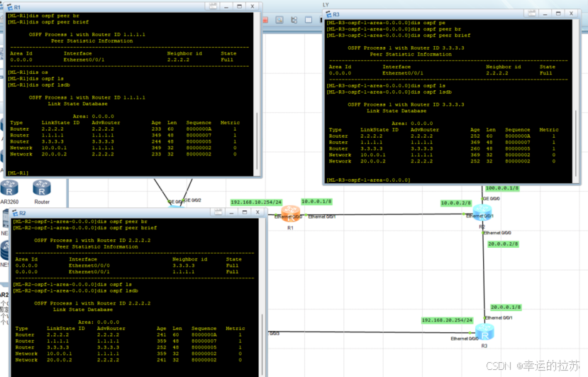
Task: Click the 192.168.10.254/24 label on canvas
Action: pyautogui.click(x=256, y=202)
